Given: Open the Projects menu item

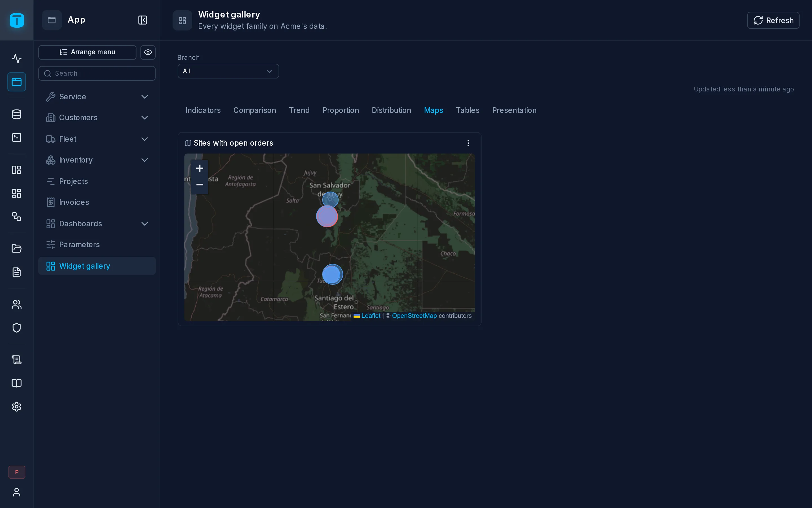Looking at the screenshot, I should pyautogui.click(x=97, y=181).
